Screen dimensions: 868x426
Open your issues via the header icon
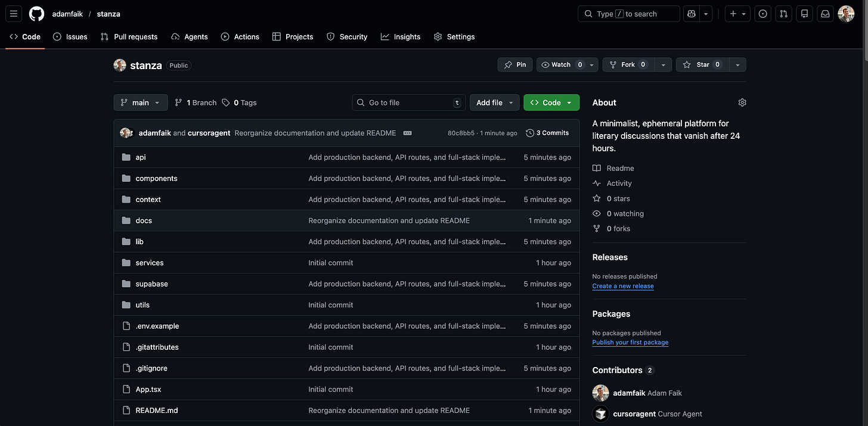coord(762,13)
